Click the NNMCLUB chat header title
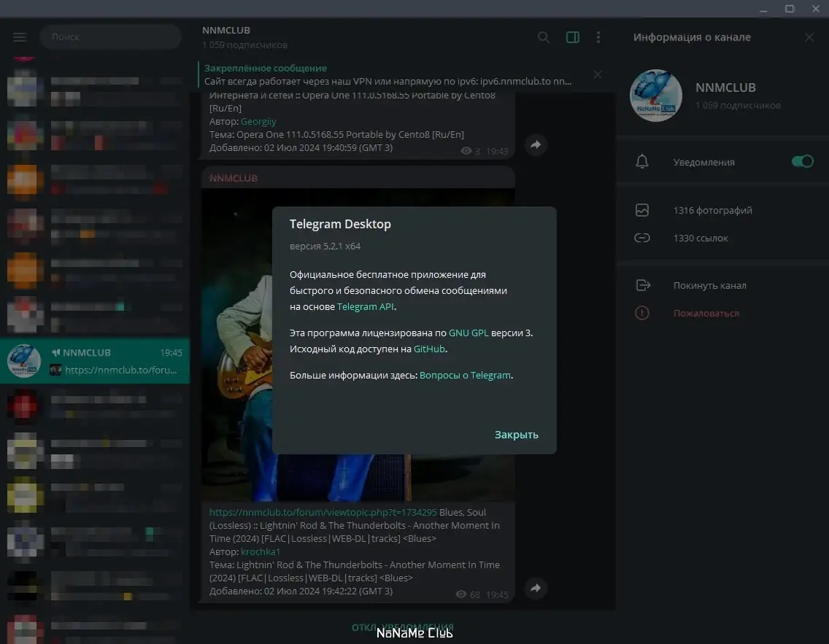The height and width of the screenshot is (644, 829). 225,30
